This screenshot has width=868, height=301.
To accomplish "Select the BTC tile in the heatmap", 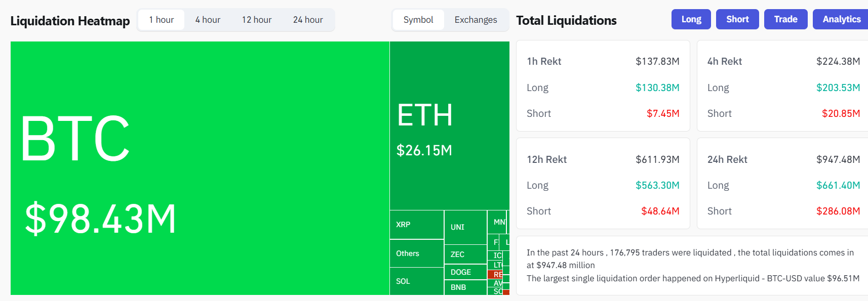I will (198, 167).
